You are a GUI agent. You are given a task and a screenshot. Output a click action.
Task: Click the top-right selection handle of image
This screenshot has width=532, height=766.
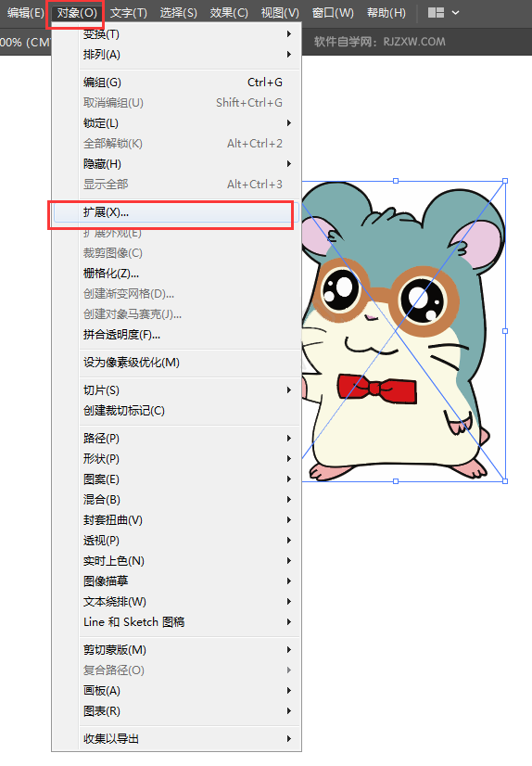tap(505, 181)
